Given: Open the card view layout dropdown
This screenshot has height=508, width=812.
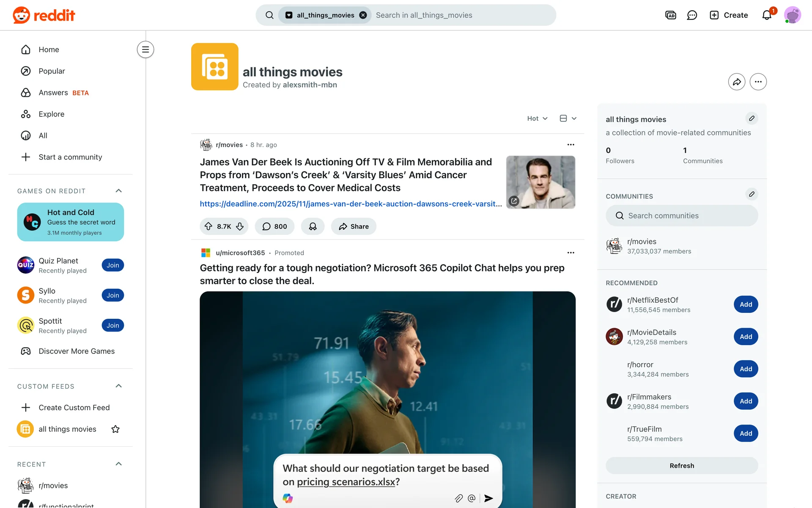Looking at the screenshot, I should pos(568,119).
